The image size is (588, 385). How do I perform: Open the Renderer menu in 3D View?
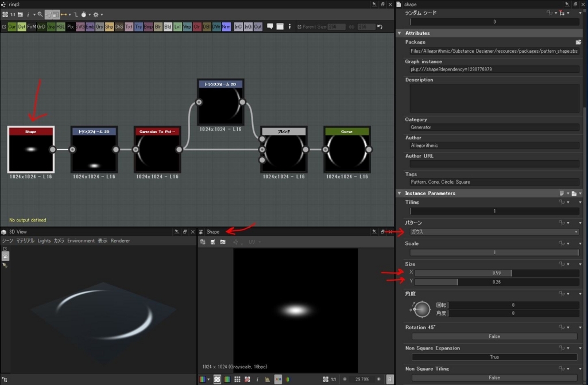click(121, 240)
